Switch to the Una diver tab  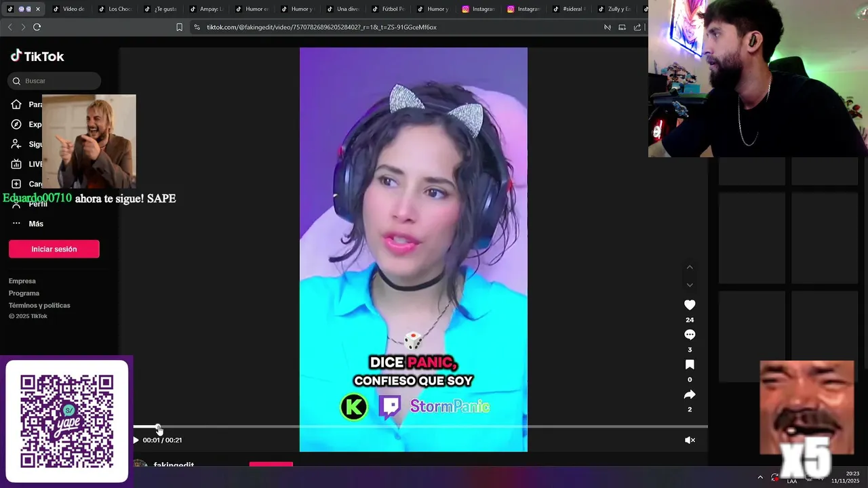point(342,9)
